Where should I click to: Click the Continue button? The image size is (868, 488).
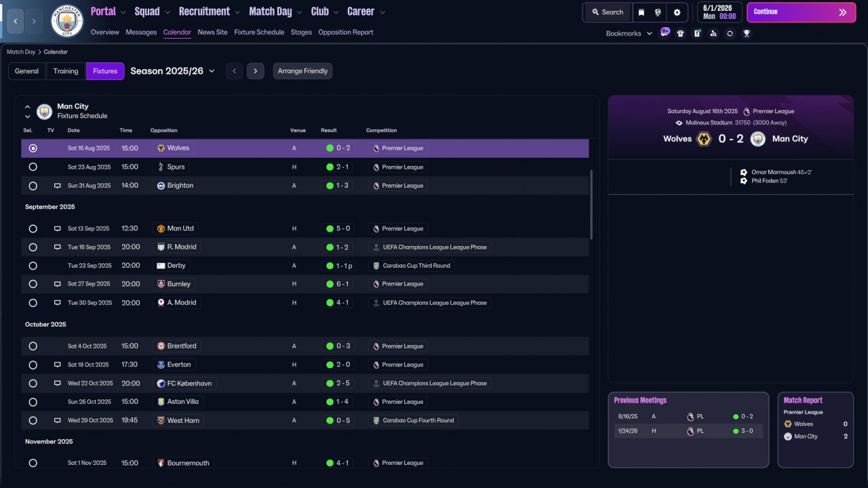(x=802, y=12)
